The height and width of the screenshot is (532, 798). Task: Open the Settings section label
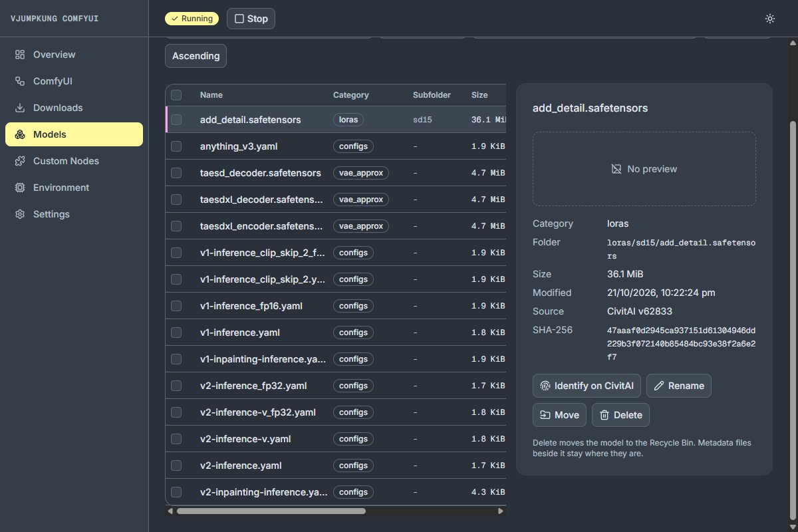click(51, 214)
